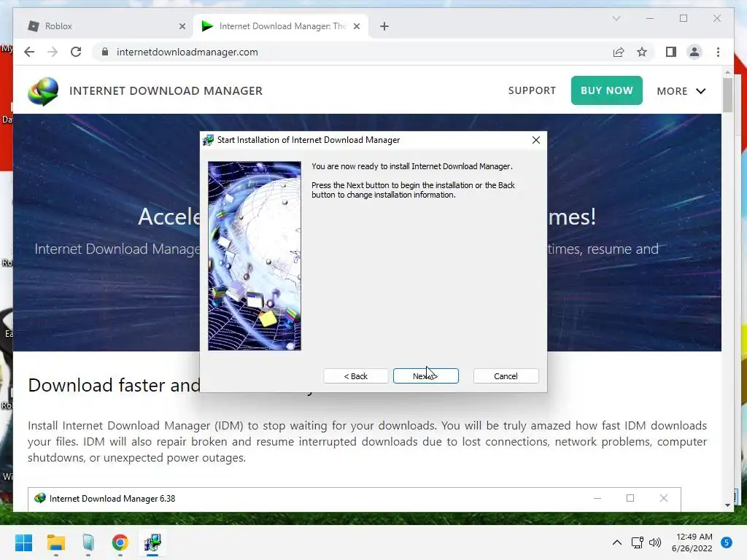
Task: Click the scrollbar down arrow
Action: coord(727,505)
